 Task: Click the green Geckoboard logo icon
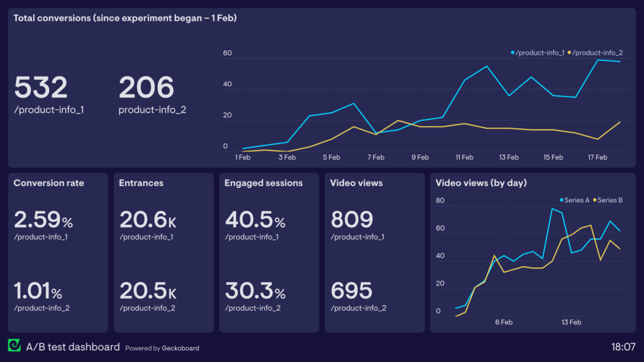[x=14, y=346]
